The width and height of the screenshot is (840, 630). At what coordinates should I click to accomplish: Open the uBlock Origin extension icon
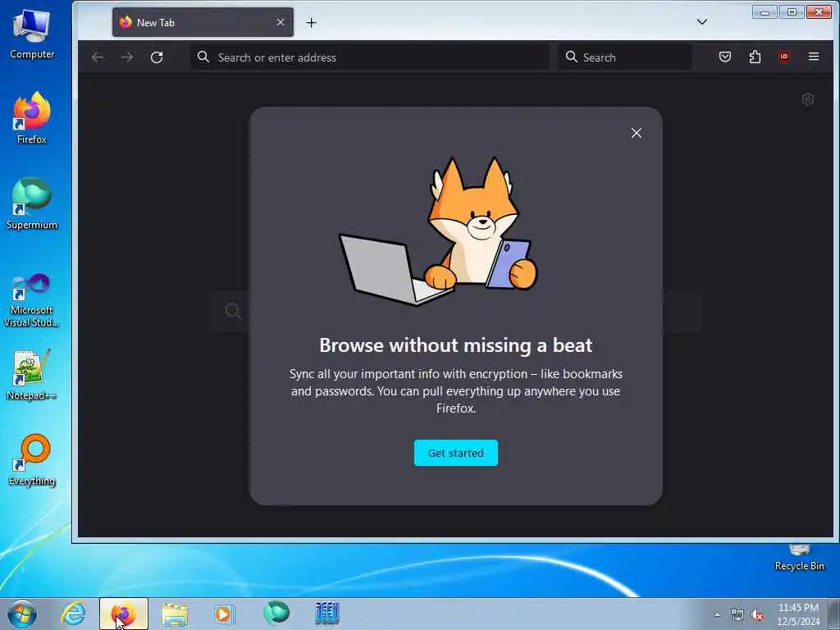[783, 57]
